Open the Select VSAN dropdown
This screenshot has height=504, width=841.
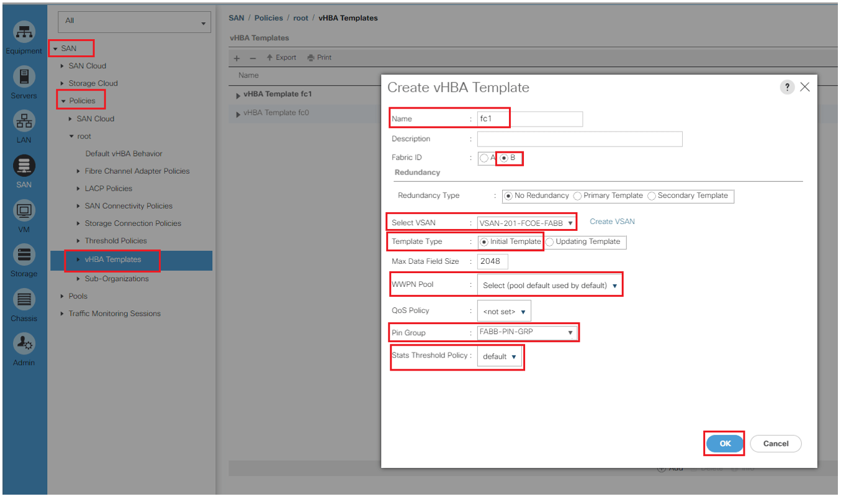coord(526,223)
